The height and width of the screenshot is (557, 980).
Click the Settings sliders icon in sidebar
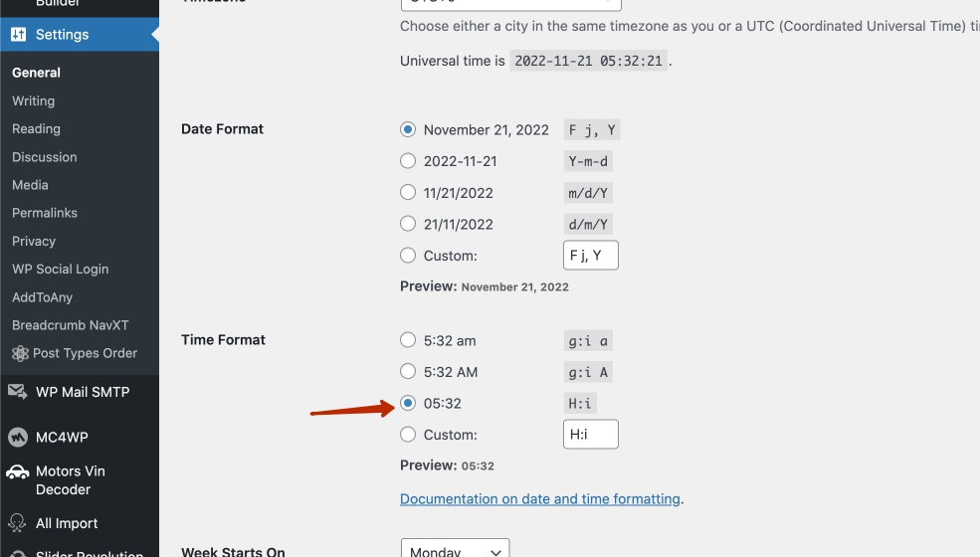(x=19, y=35)
